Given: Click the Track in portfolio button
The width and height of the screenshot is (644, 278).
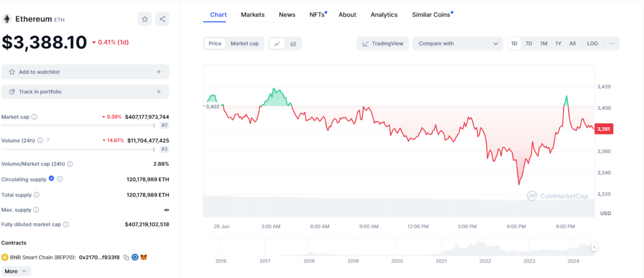Looking at the screenshot, I should coord(85,92).
